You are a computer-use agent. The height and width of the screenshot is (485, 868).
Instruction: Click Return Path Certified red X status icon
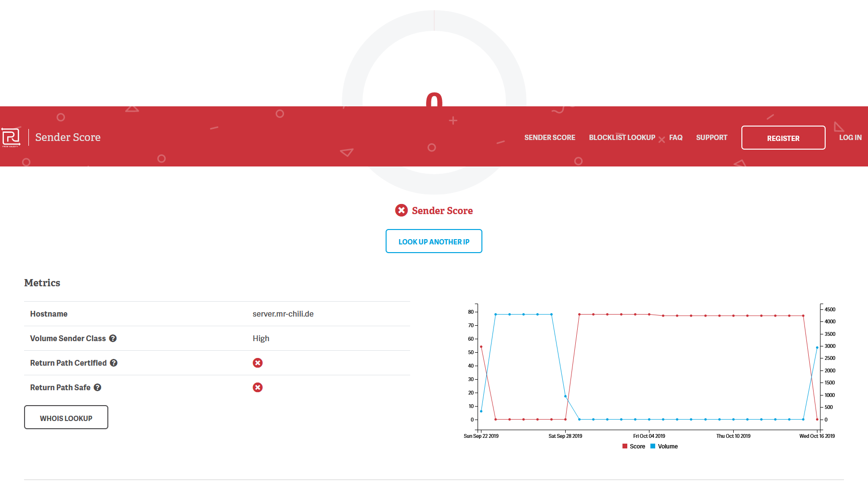(x=258, y=363)
